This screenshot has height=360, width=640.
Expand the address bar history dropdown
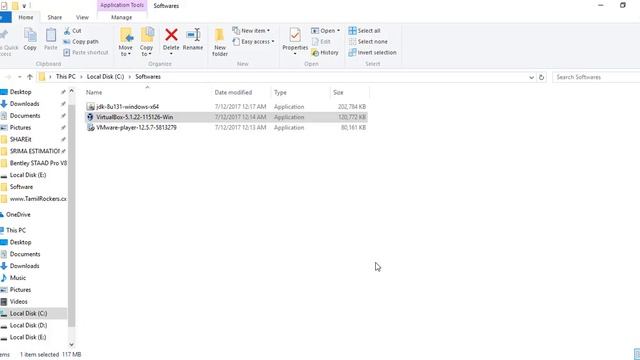click(531, 77)
